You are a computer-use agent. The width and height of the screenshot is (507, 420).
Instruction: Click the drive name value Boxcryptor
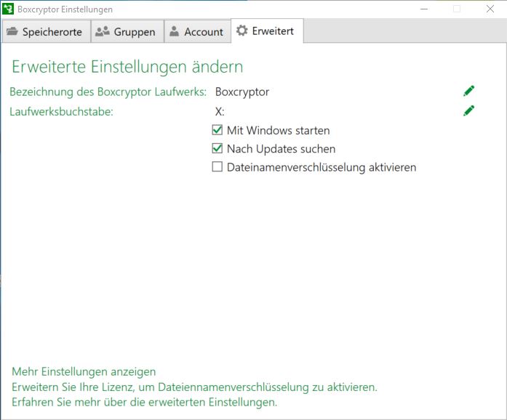click(241, 92)
